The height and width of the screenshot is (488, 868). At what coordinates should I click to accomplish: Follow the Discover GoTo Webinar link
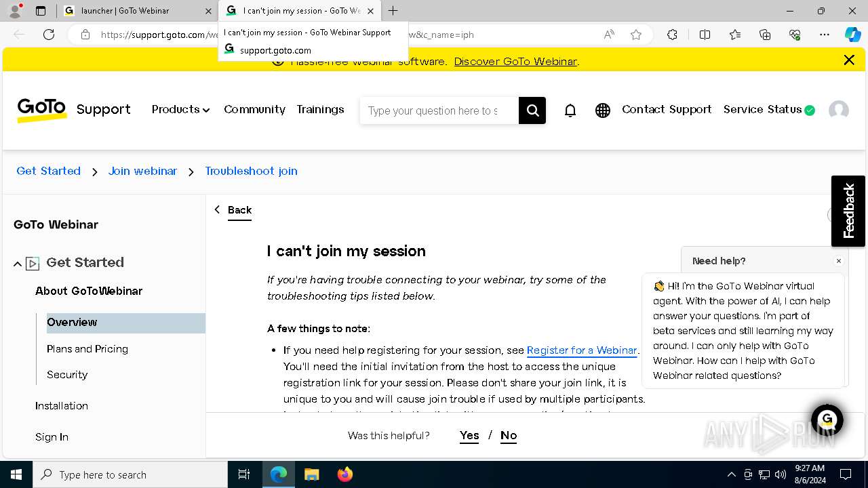pyautogui.click(x=515, y=61)
